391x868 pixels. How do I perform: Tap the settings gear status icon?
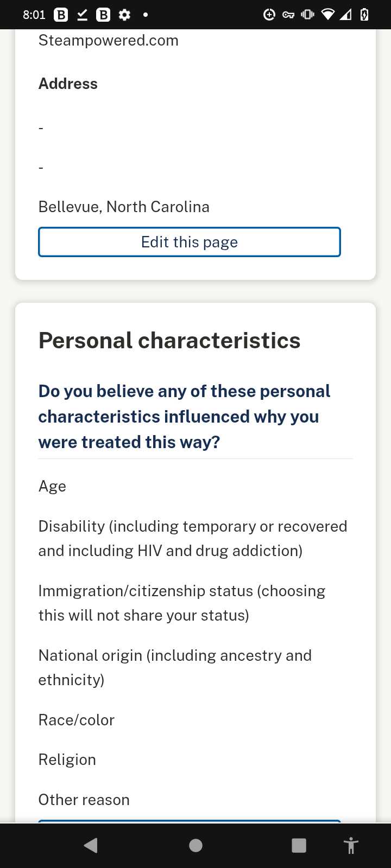pyautogui.click(x=124, y=15)
